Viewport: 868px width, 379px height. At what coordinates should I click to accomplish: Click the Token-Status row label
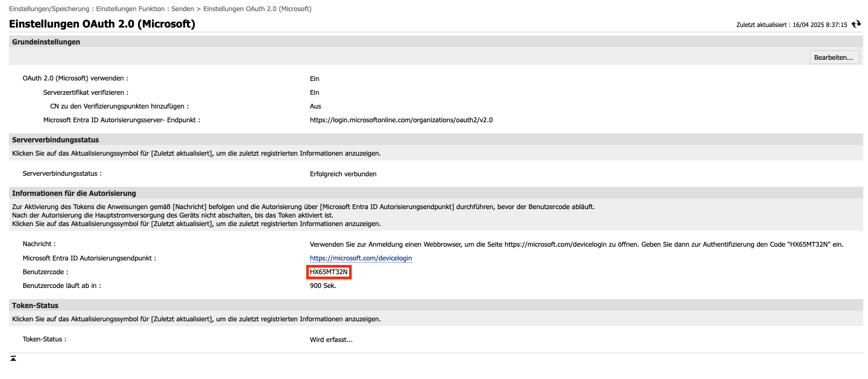click(44, 339)
